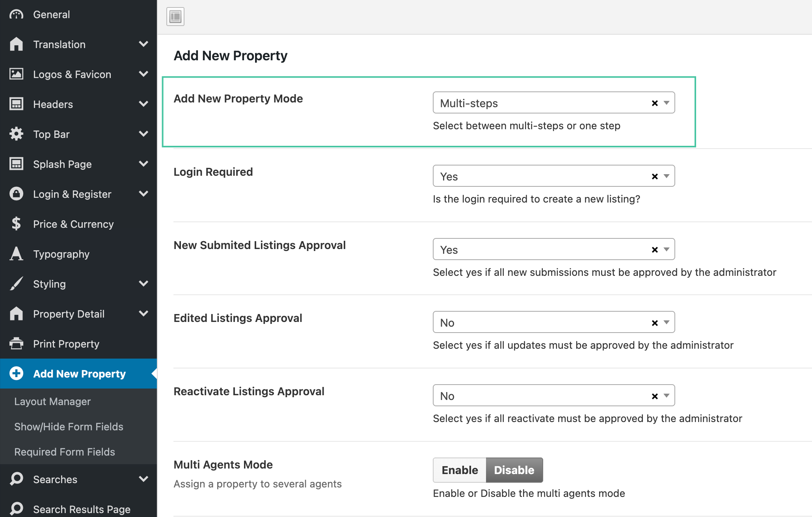Click the Typography letter icon
Viewport: 812px width, 517px height.
coord(16,254)
